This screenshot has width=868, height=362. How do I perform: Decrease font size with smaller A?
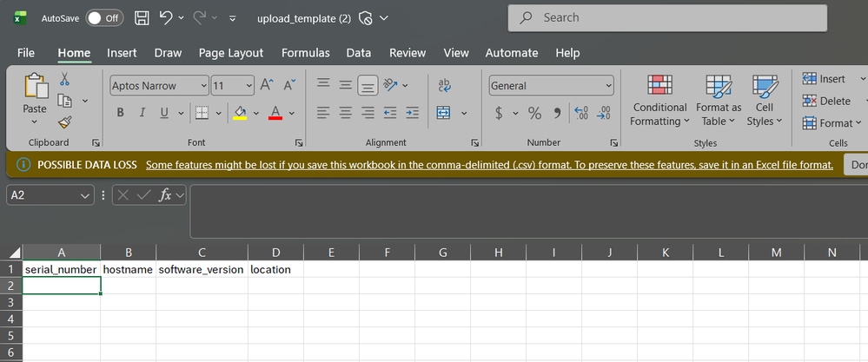pos(289,85)
